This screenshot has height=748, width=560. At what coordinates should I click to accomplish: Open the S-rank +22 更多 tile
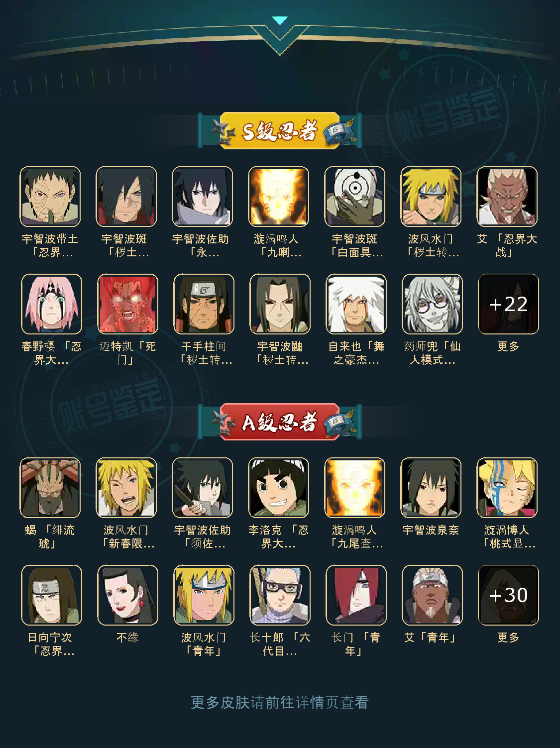508,304
